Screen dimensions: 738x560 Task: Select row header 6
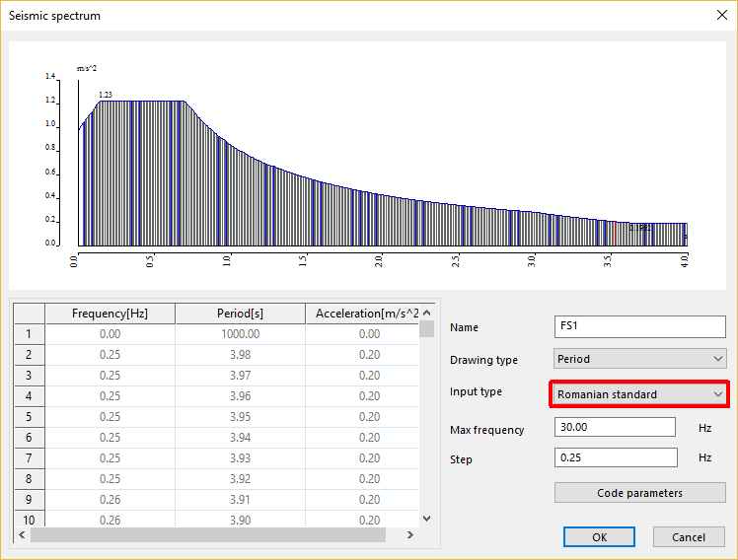click(x=30, y=438)
